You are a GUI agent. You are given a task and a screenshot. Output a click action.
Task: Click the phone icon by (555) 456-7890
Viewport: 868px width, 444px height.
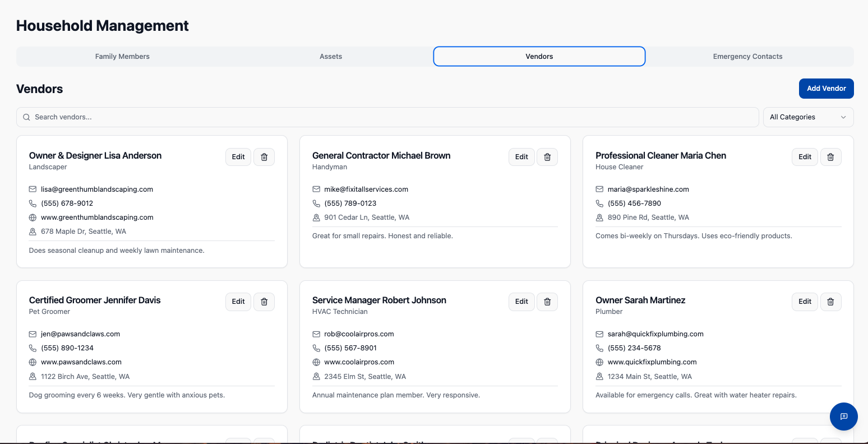coord(599,203)
